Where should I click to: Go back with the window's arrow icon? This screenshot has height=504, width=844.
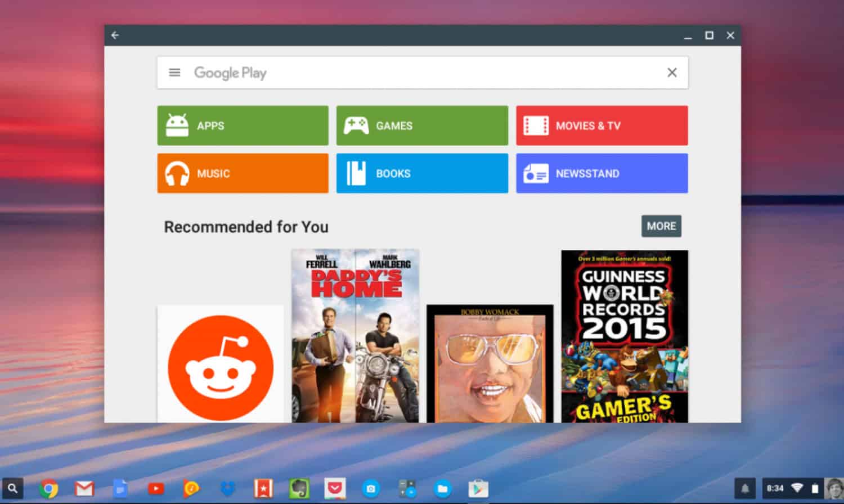115,35
